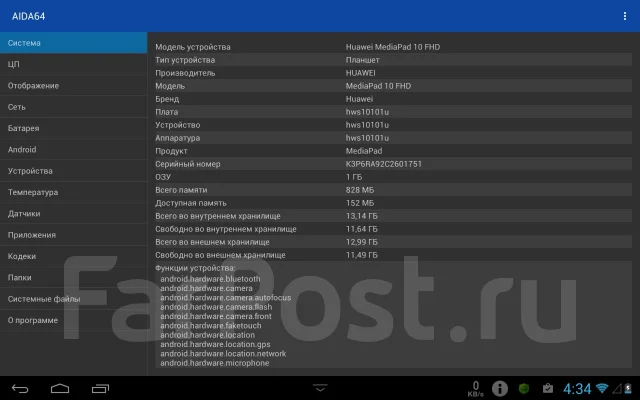Image resolution: width=640 pixels, height=400 pixels.
Task: Select Всего во внешнем хранилище label
Action: point(212,242)
